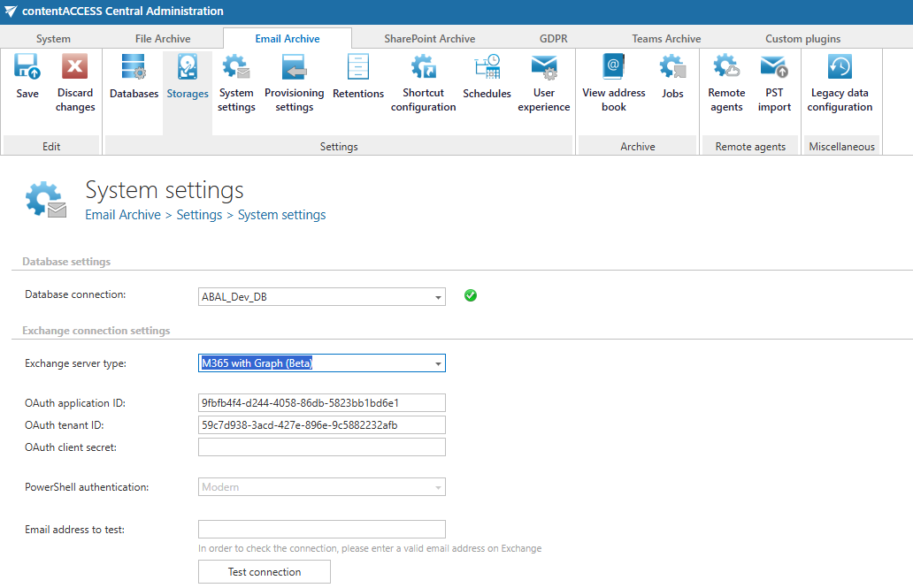Open the Storages settings icon
This screenshot has height=588, width=913.
coord(187,66)
